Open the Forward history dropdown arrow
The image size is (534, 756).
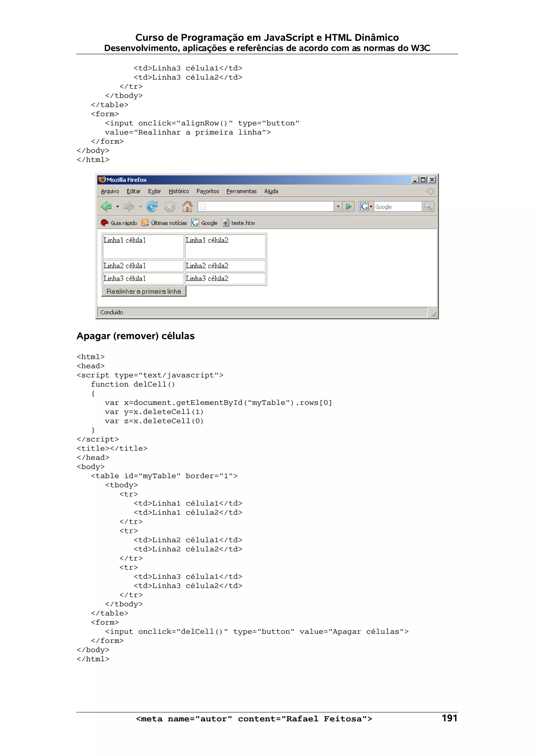[x=141, y=207]
